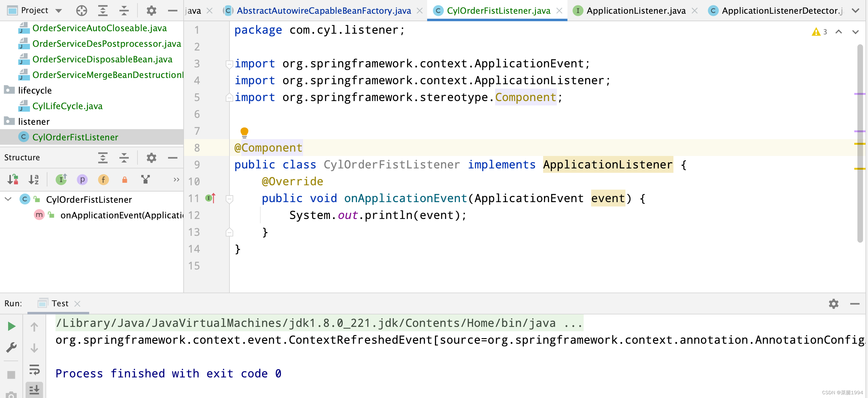Select the listener folder
This screenshot has height=398, width=868.
click(x=34, y=121)
